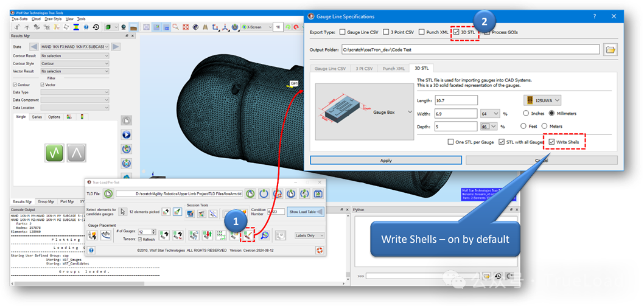The width and height of the screenshot is (644, 306).
Task: Enable the 3 Point CSV export checkbox
Action: [x=386, y=32]
